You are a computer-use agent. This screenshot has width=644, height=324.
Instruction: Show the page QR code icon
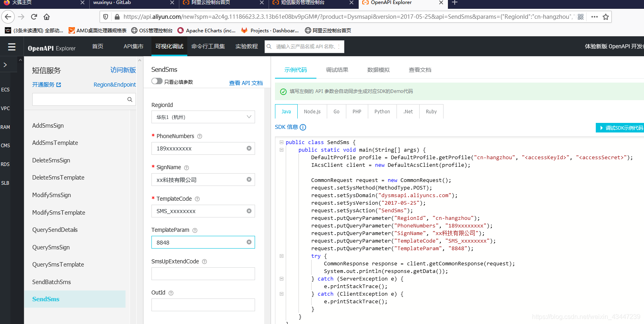581,17
